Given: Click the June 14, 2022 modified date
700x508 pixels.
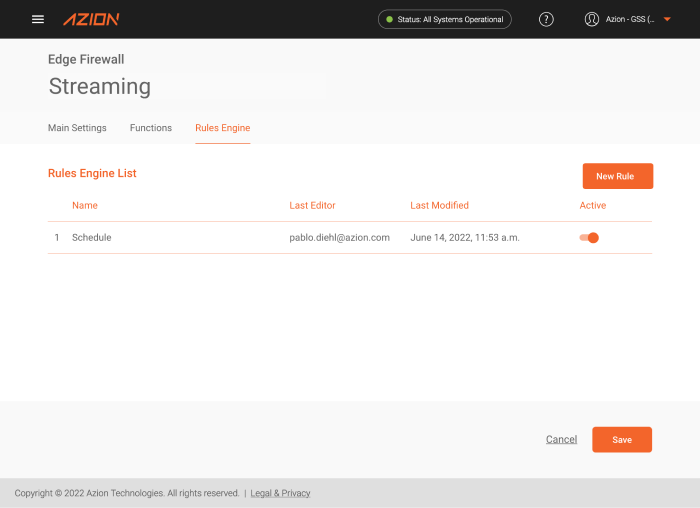Looking at the screenshot, I should click(465, 237).
